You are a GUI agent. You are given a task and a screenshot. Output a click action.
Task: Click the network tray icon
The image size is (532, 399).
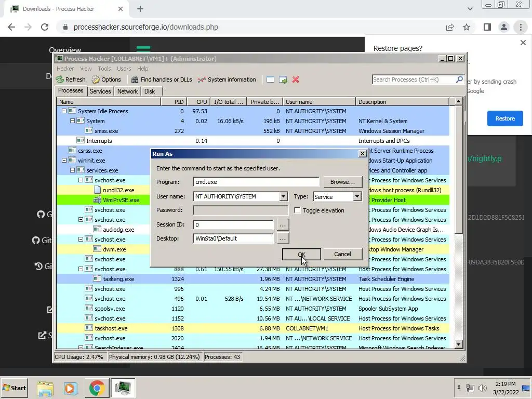point(470,388)
